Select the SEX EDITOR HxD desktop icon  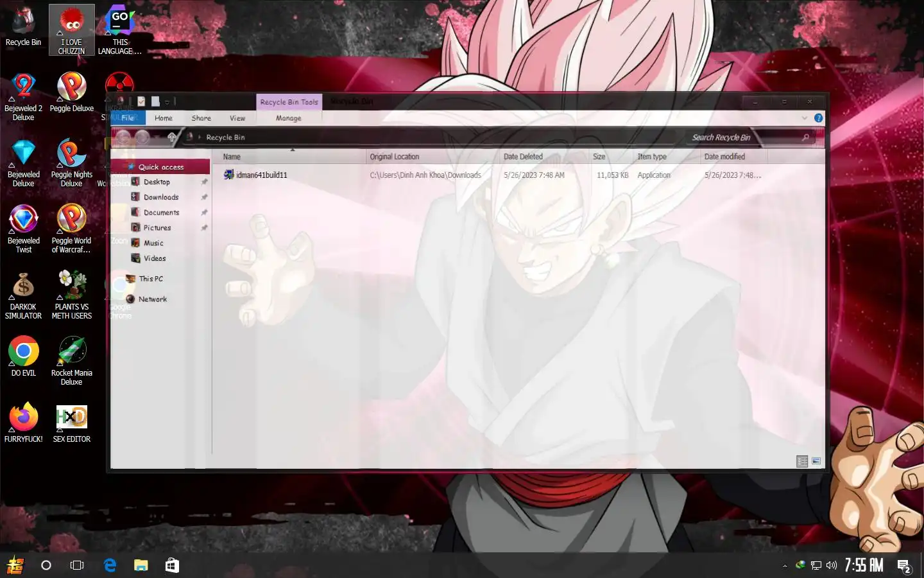(72, 423)
